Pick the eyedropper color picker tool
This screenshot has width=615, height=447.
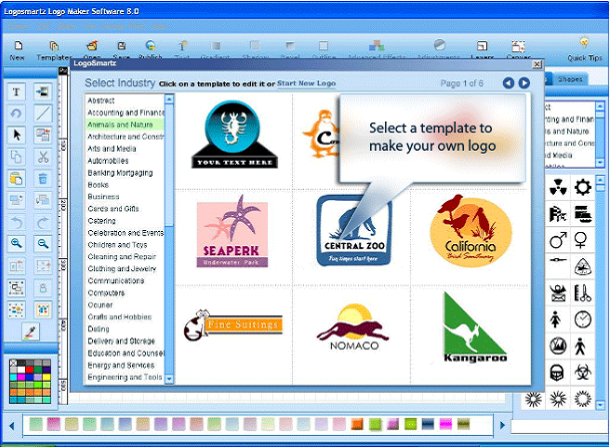pyautogui.click(x=30, y=332)
